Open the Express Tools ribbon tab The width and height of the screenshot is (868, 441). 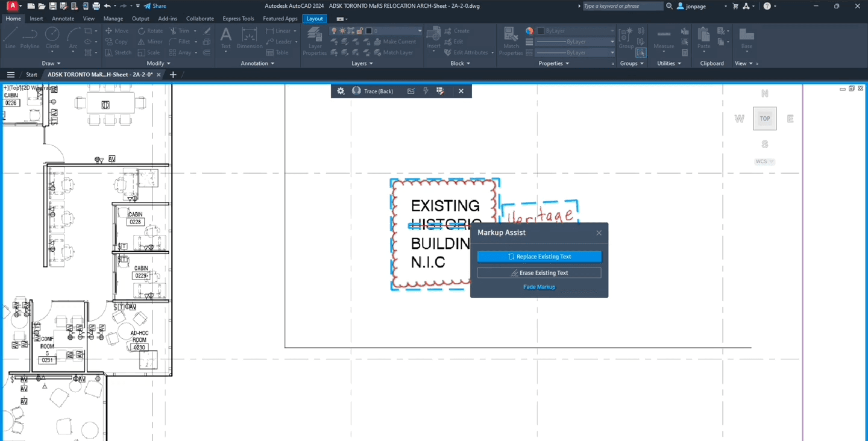tap(238, 19)
